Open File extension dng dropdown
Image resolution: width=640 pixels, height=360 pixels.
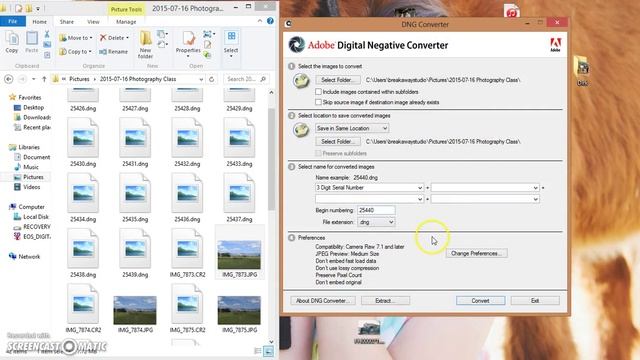376,222
